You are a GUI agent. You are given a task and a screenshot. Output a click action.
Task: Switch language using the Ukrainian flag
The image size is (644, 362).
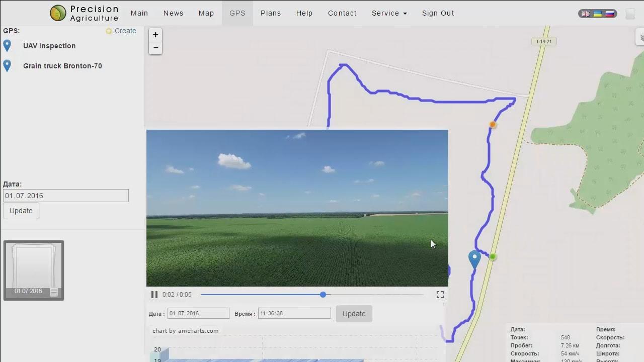[x=598, y=14]
